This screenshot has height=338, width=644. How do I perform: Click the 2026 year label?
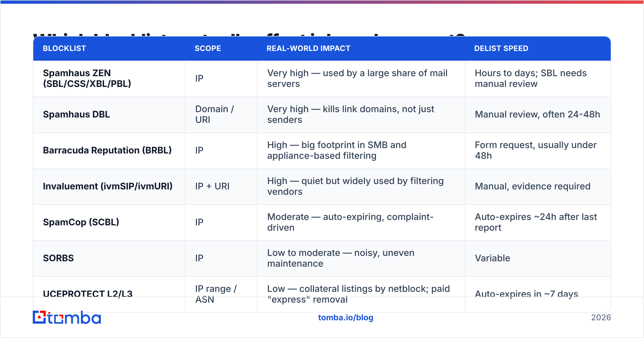601,318
